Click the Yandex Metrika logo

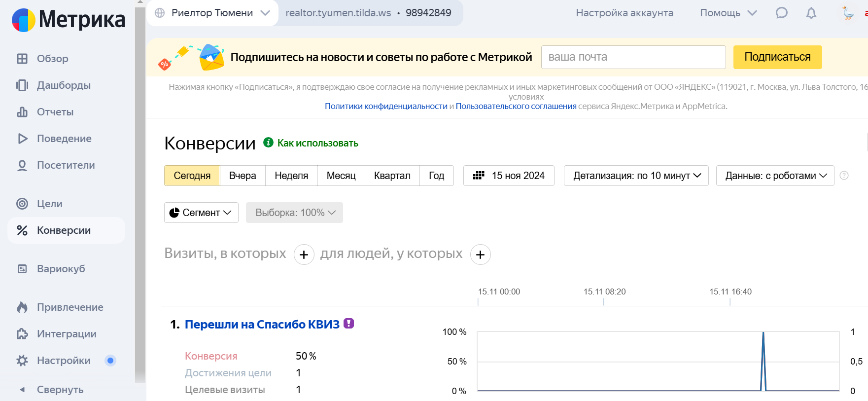pos(69,20)
